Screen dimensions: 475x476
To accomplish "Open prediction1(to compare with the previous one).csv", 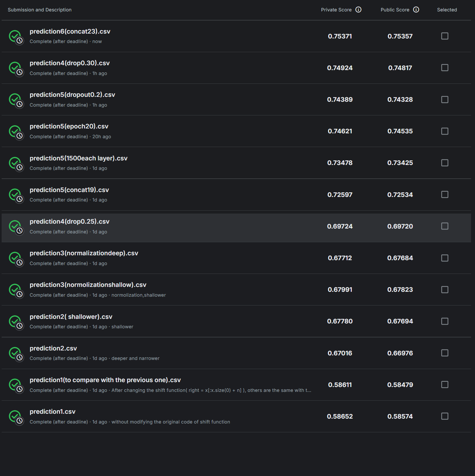I will 105,380.
